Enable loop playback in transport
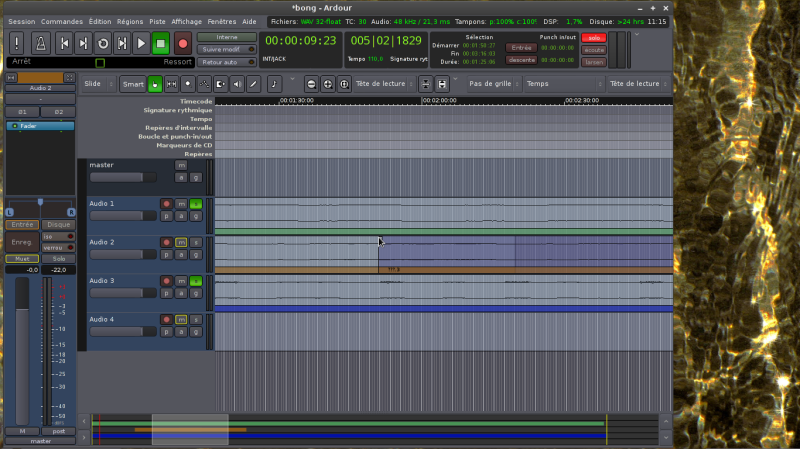The image size is (800, 449). [x=102, y=43]
